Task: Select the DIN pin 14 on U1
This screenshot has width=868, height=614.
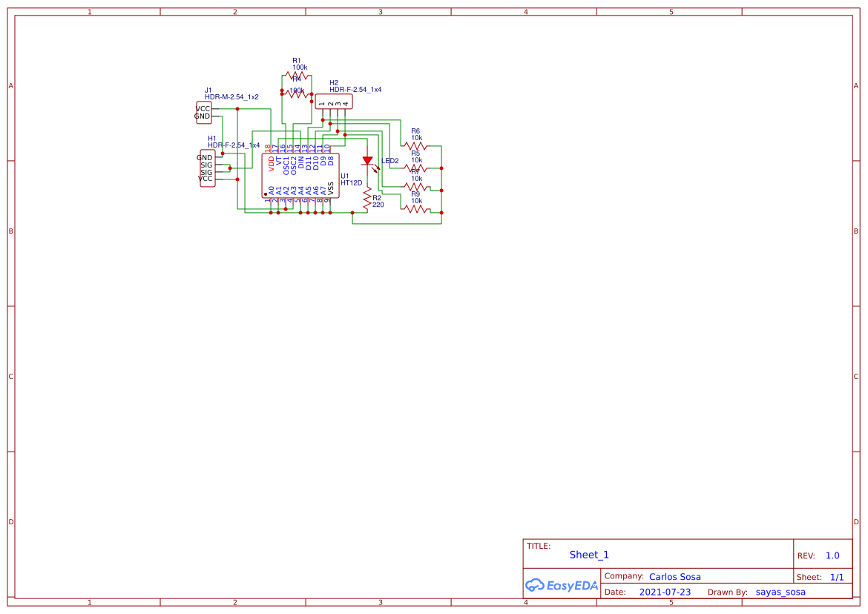Action: pyautogui.click(x=300, y=163)
